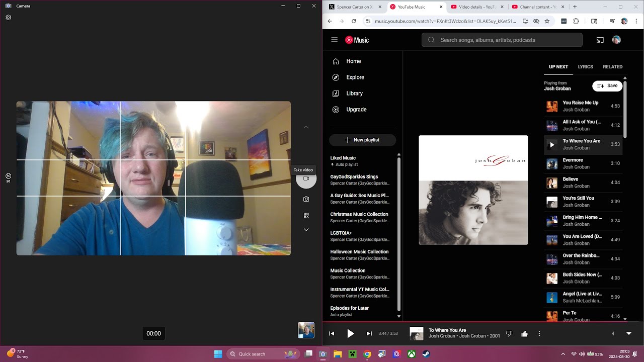Open YouTube Music hamburger guide menu
Image resolution: width=644 pixels, height=362 pixels.
click(334, 40)
